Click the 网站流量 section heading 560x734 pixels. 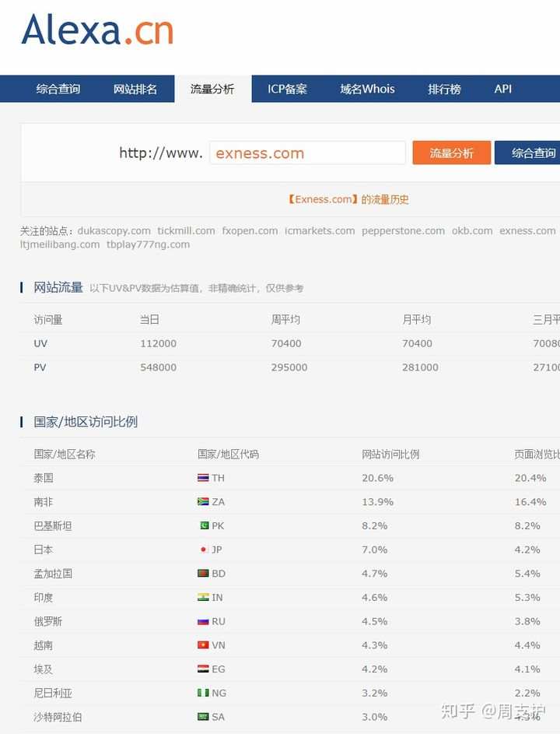[58, 287]
